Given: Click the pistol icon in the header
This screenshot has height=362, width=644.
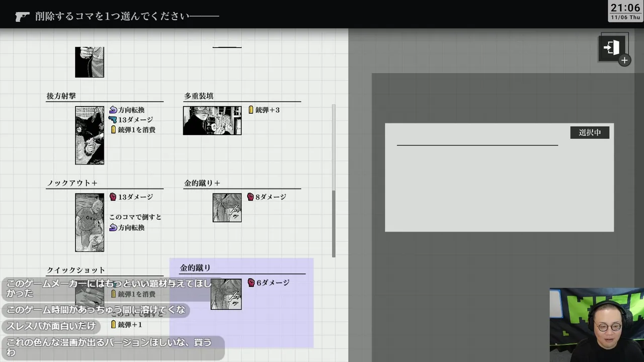Looking at the screenshot, I should 22,17.
